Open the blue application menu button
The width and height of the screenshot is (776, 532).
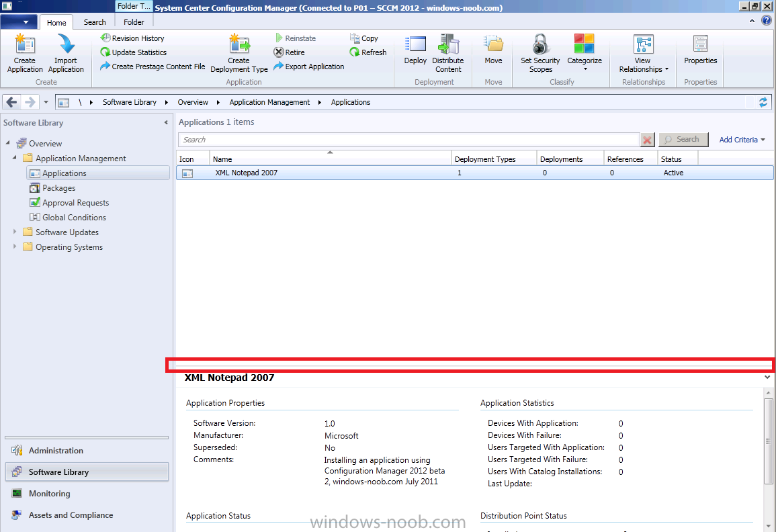pyautogui.click(x=19, y=21)
